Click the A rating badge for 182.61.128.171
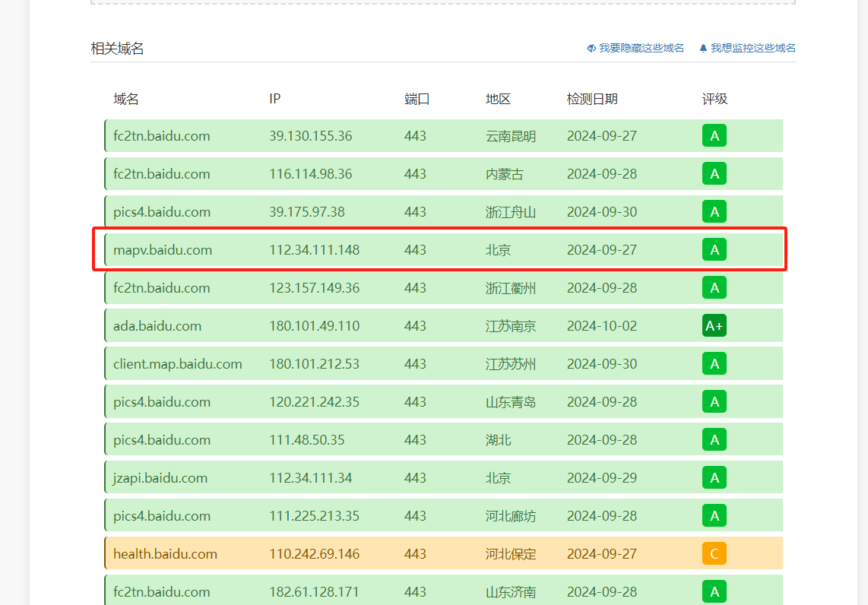The width and height of the screenshot is (868, 605). tap(714, 592)
